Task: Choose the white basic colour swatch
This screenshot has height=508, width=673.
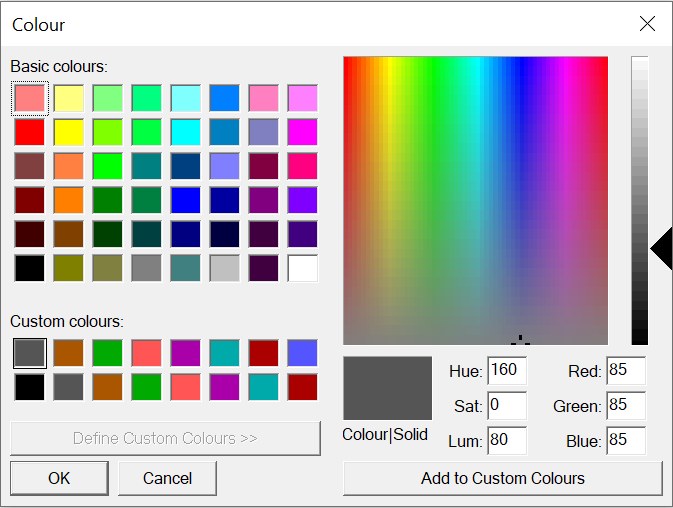Action: pos(303,268)
